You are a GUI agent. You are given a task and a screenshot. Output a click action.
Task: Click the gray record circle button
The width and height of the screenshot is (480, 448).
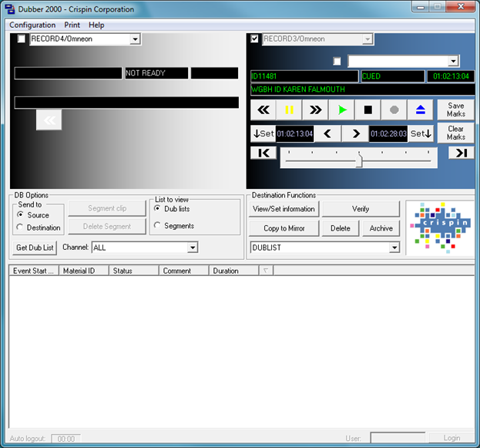point(394,109)
